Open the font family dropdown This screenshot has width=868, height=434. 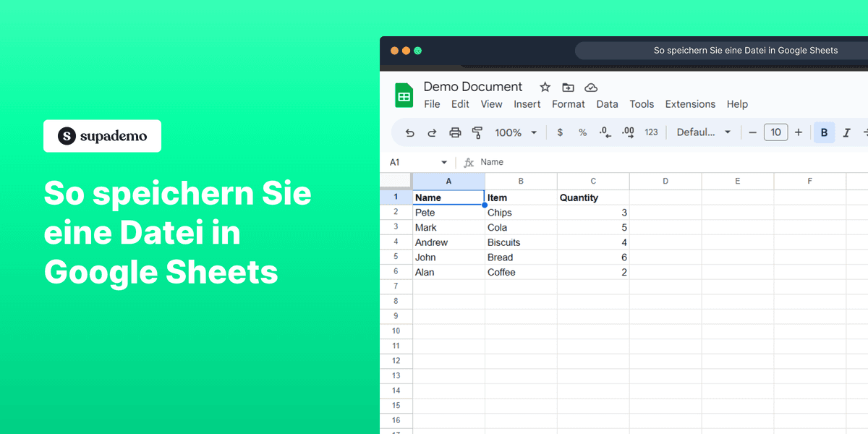pyautogui.click(x=703, y=132)
